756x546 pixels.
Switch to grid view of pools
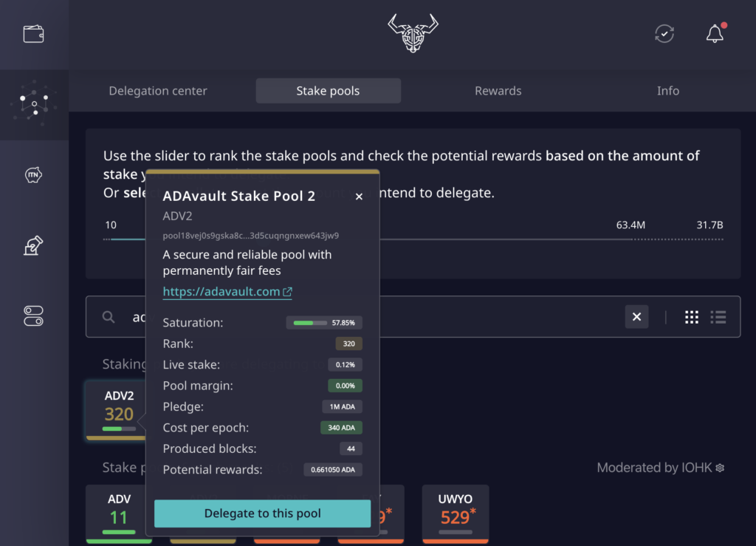692,317
